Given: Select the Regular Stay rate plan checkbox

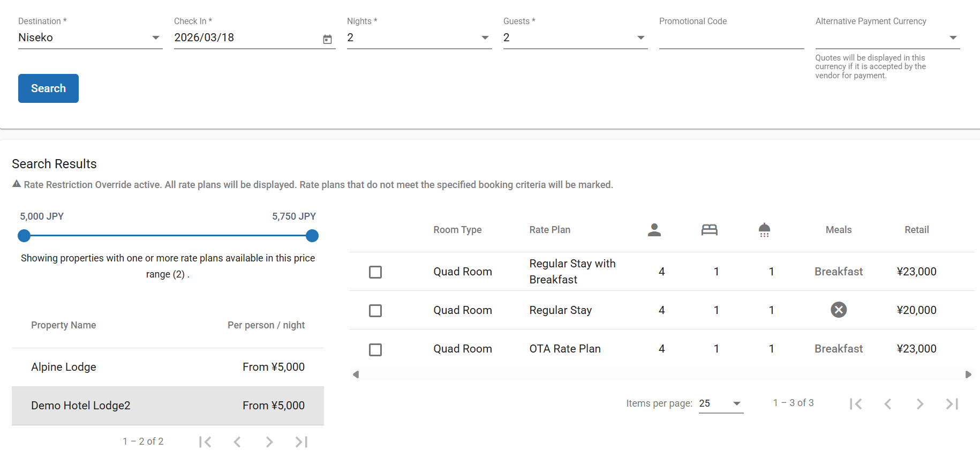Looking at the screenshot, I should coord(375,311).
